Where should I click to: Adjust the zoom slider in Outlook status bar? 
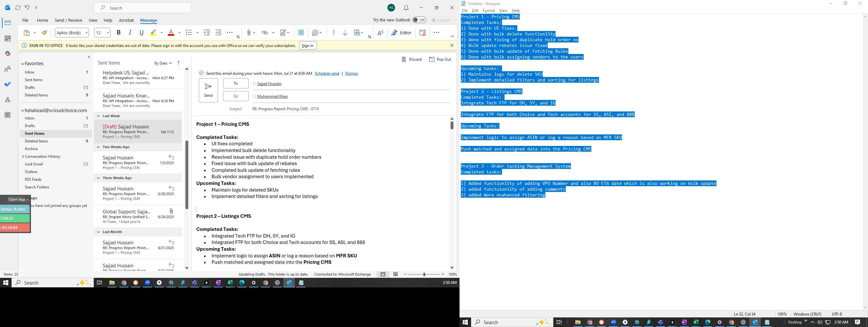pyautogui.click(x=424, y=274)
